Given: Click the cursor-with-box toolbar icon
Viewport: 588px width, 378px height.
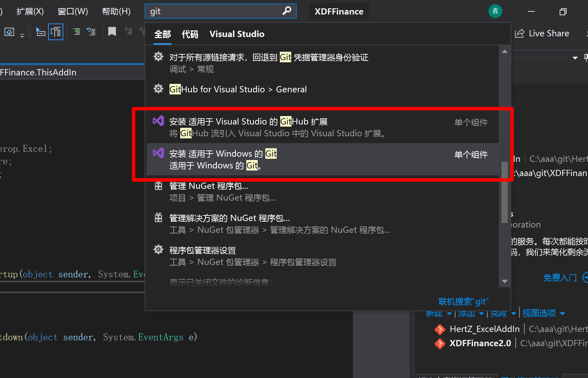Looking at the screenshot, I should click(40, 32).
